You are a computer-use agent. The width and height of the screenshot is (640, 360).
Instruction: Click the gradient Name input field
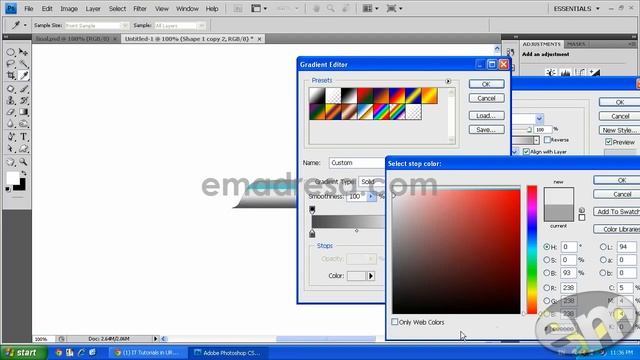[357, 163]
